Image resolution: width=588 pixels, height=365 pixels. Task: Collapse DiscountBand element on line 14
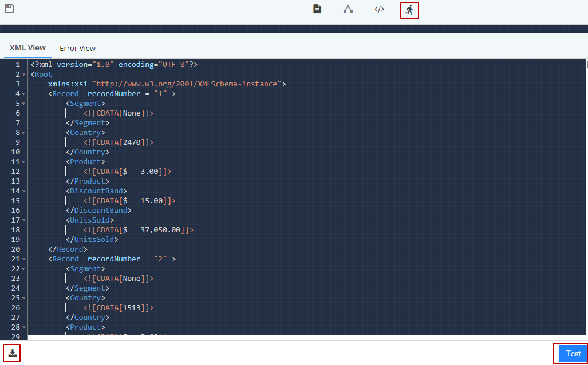tap(23, 191)
